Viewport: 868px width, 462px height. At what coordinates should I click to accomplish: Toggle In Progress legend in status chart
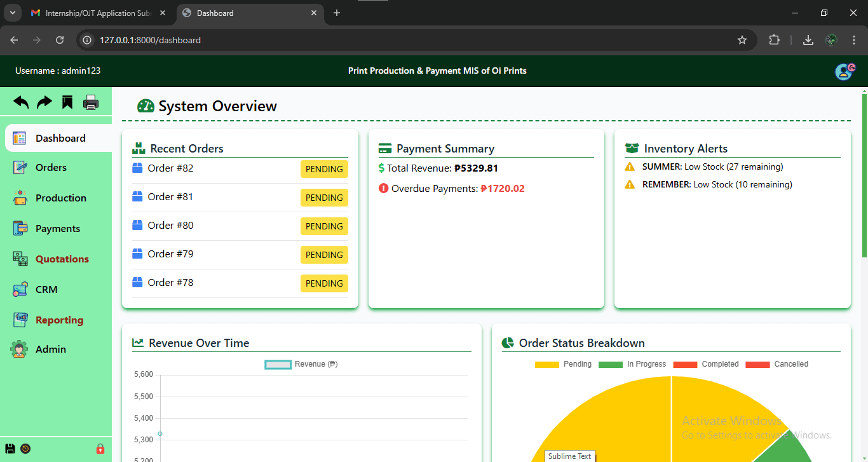pos(632,365)
